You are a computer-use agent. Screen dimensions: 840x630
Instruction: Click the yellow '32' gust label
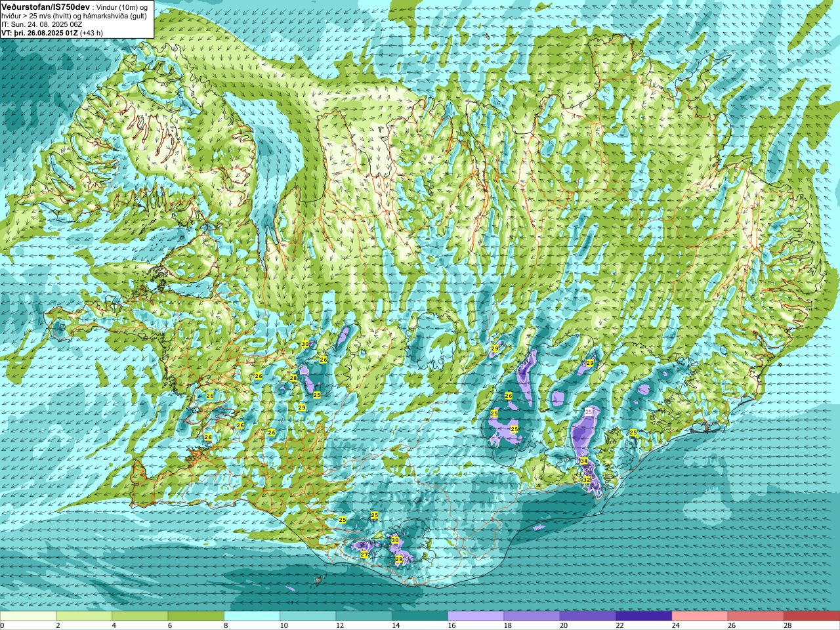(x=587, y=480)
